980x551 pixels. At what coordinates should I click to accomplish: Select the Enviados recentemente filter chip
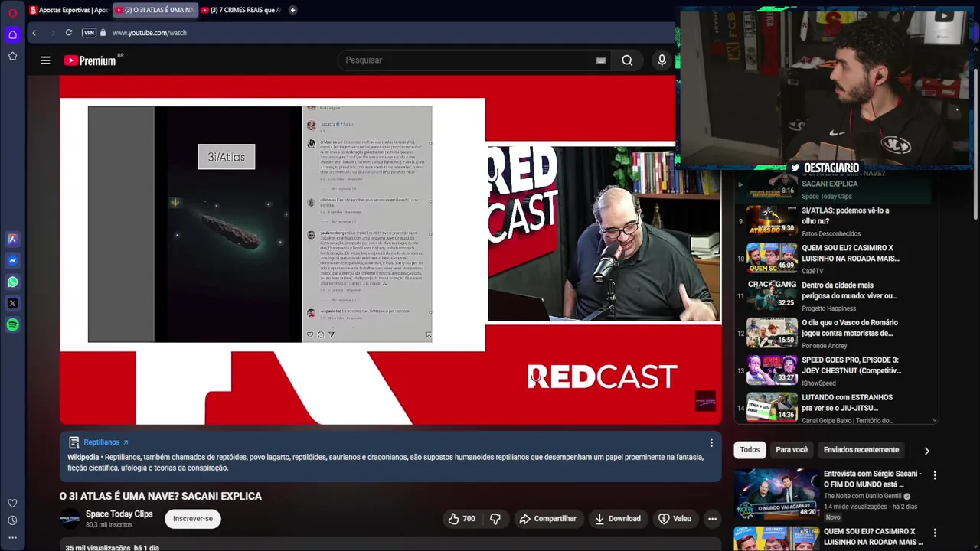861,450
